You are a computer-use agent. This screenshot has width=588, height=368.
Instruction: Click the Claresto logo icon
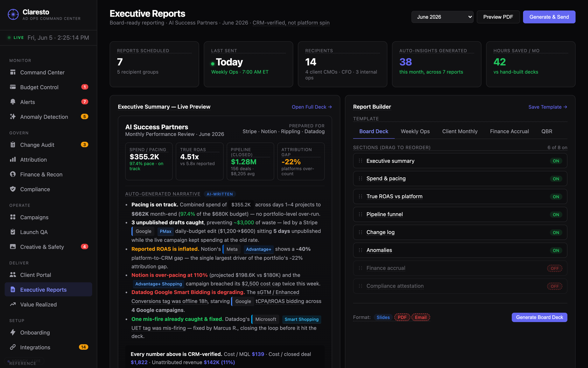(13, 15)
